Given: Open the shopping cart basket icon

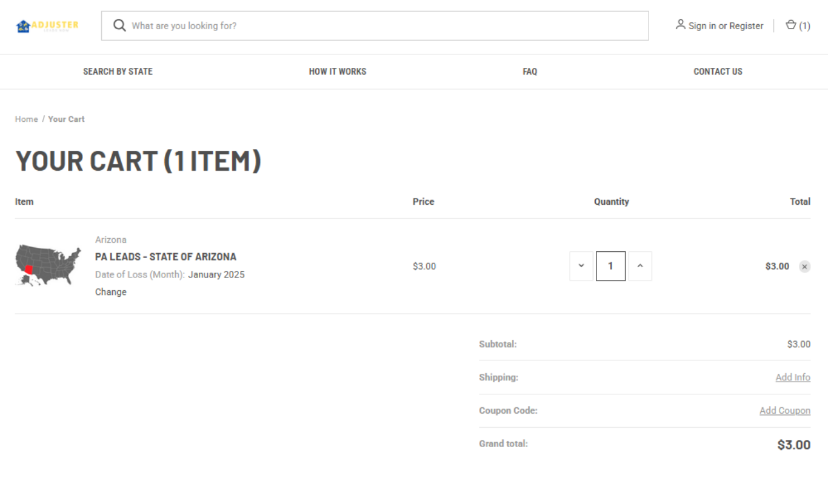Looking at the screenshot, I should pos(790,25).
